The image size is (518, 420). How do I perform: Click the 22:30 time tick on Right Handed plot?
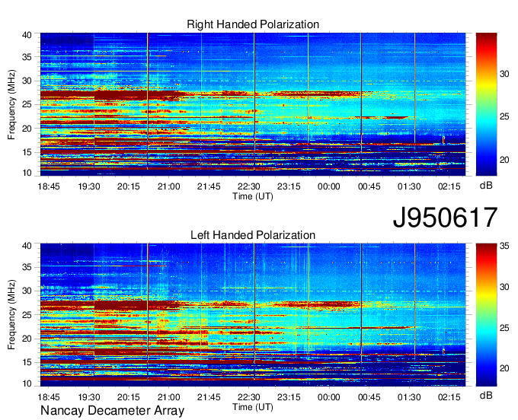pos(249,186)
